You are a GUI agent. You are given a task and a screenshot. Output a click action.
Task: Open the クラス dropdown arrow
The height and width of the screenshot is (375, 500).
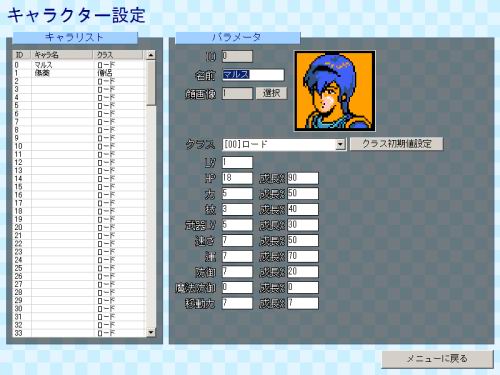[x=340, y=144]
